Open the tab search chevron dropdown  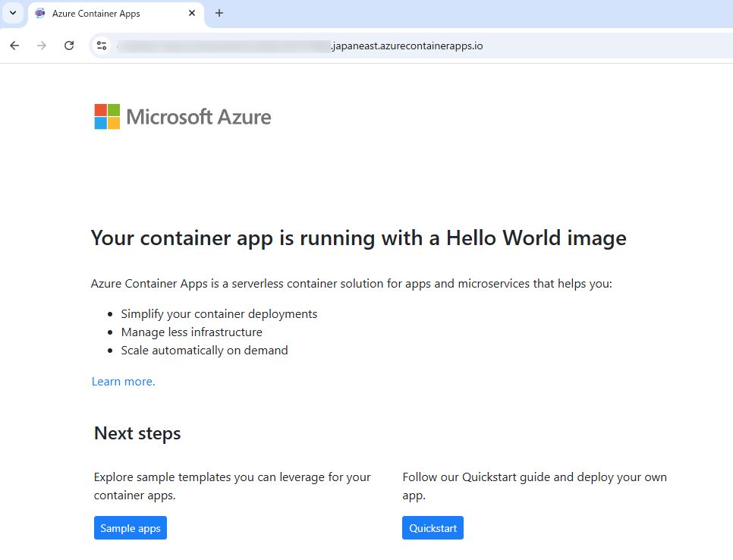coord(13,13)
